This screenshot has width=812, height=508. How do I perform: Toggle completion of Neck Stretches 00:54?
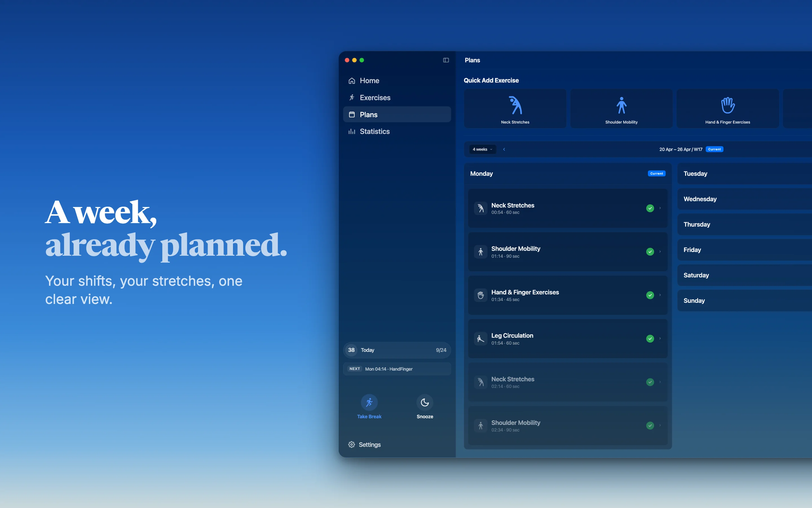[650, 208]
